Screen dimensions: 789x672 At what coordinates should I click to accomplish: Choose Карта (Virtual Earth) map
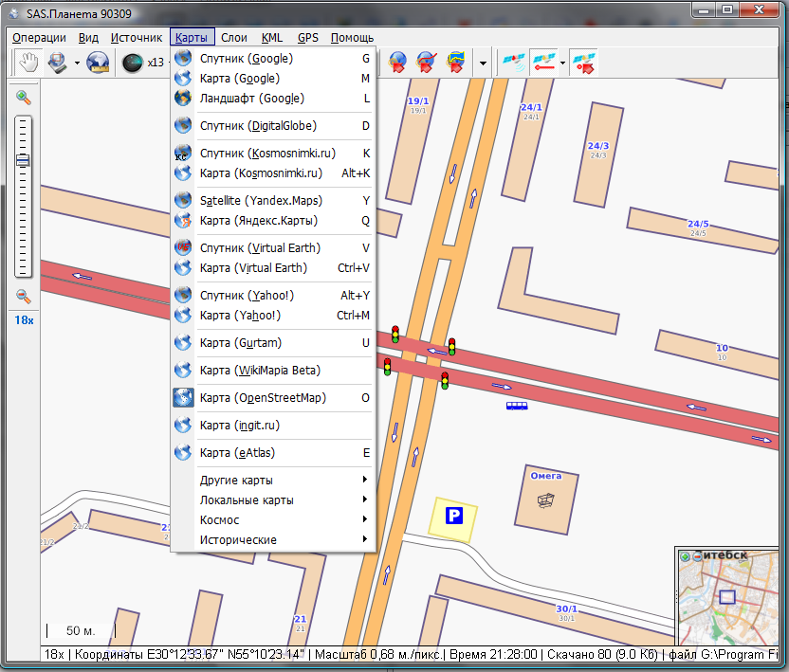pos(273,267)
